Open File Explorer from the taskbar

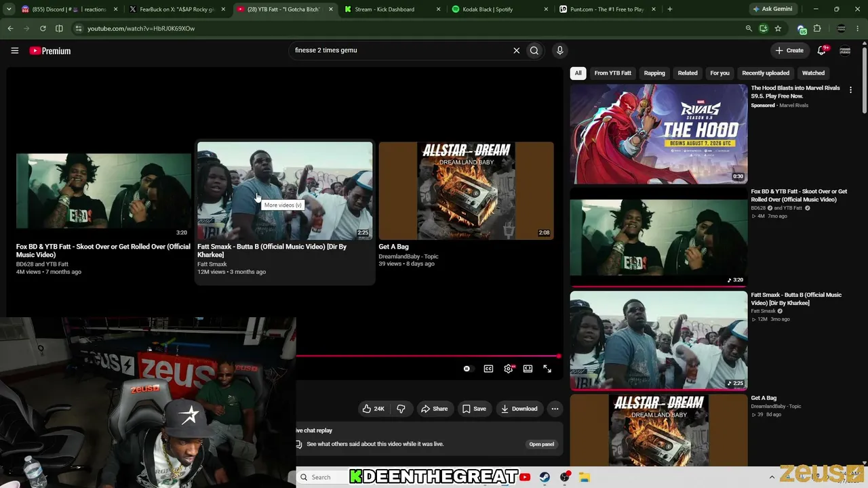(x=585, y=477)
